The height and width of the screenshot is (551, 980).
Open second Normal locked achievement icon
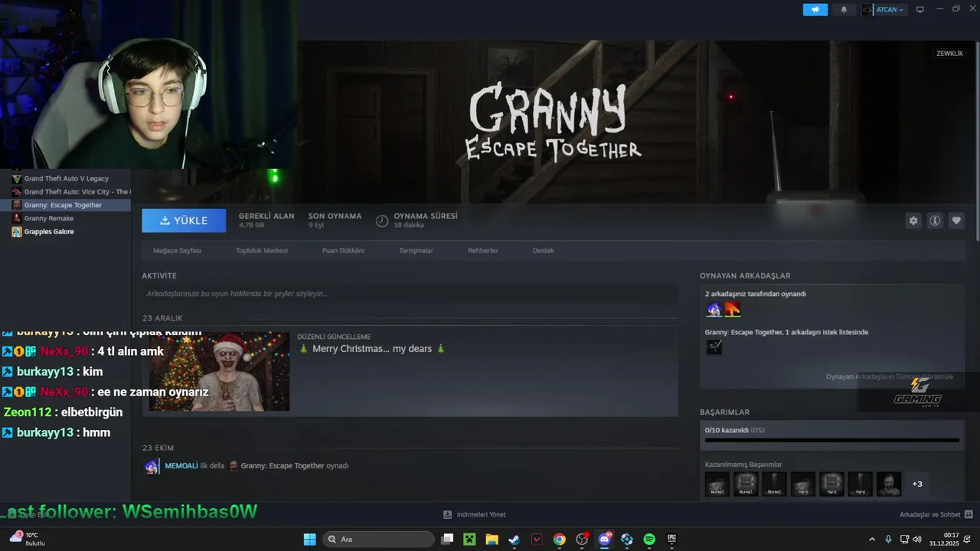[746, 484]
